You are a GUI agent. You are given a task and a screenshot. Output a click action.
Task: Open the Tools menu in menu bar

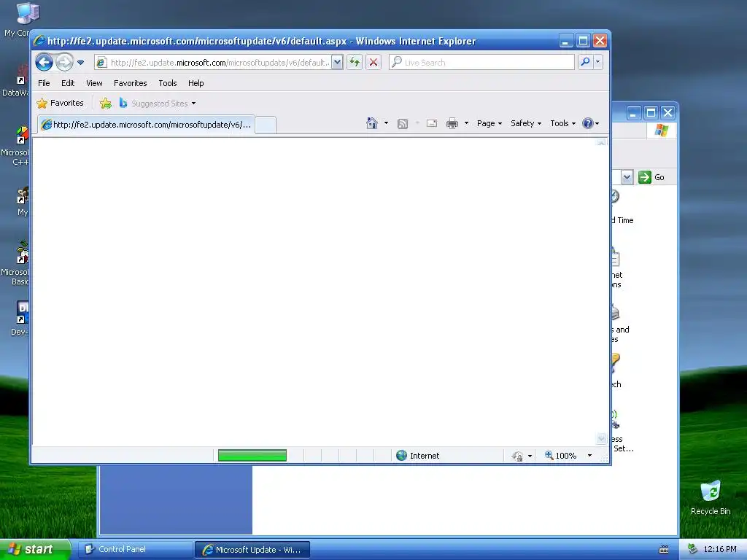168,83
